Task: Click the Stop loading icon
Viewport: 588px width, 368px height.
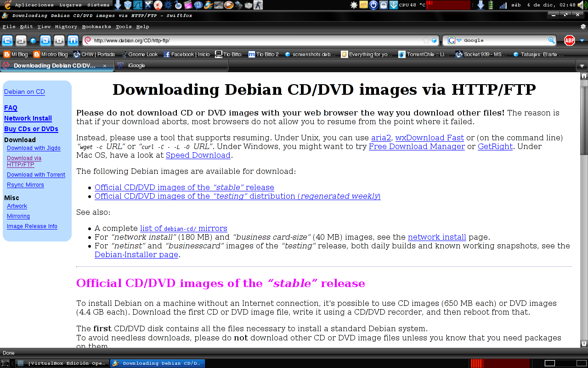Action: [59, 40]
